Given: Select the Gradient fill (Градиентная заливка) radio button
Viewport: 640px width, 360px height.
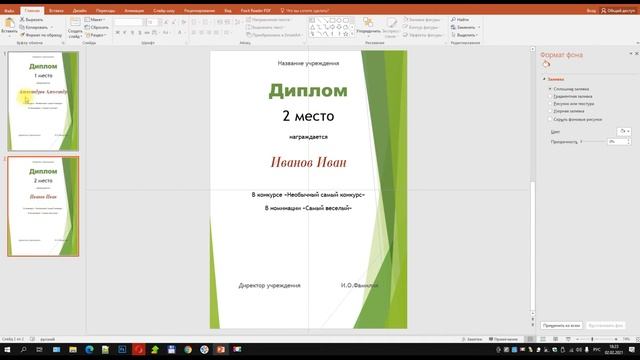Looking at the screenshot, I should [x=550, y=96].
